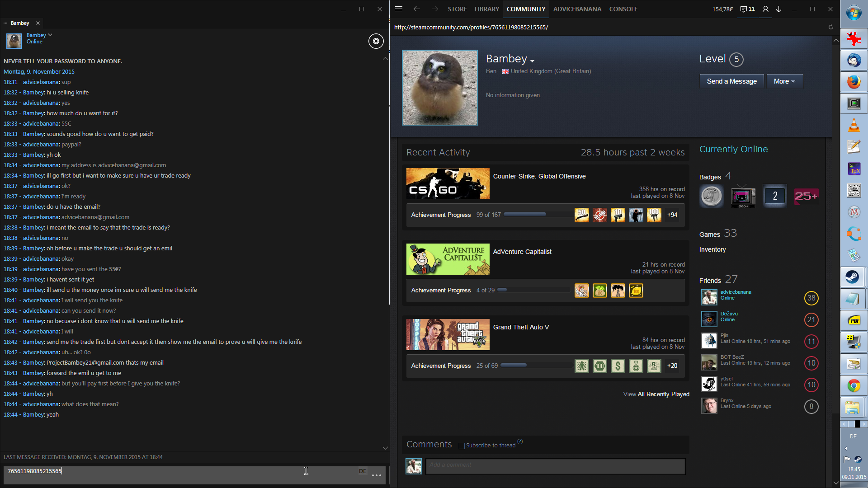868x488 pixels.
Task: Click the 25+ games badge icon
Action: click(x=806, y=196)
